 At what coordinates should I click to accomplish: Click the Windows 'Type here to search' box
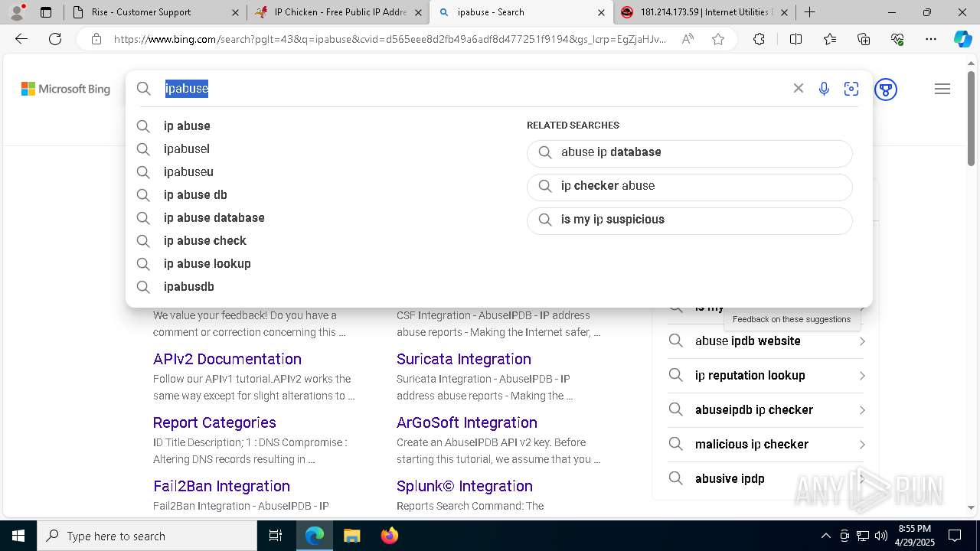click(x=147, y=536)
